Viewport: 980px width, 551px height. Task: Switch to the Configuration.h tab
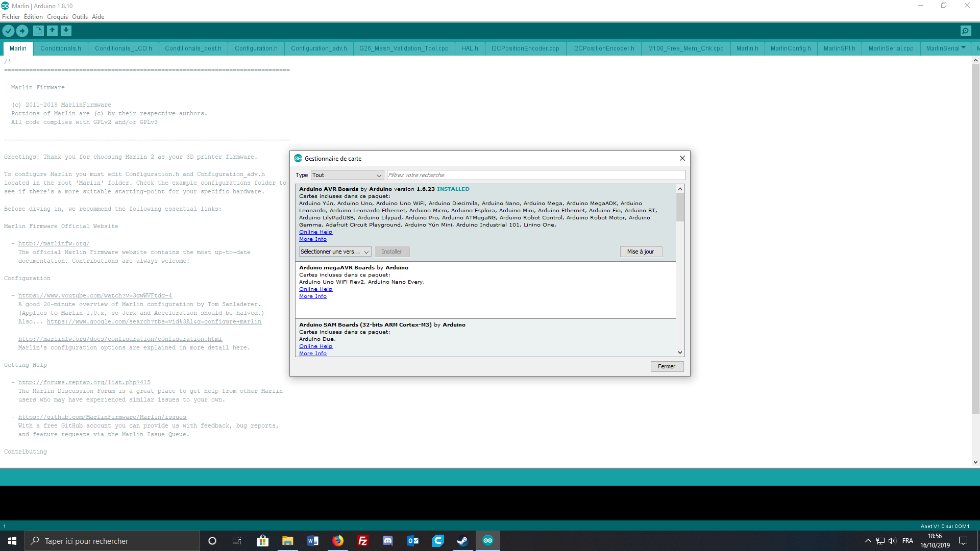[x=256, y=48]
